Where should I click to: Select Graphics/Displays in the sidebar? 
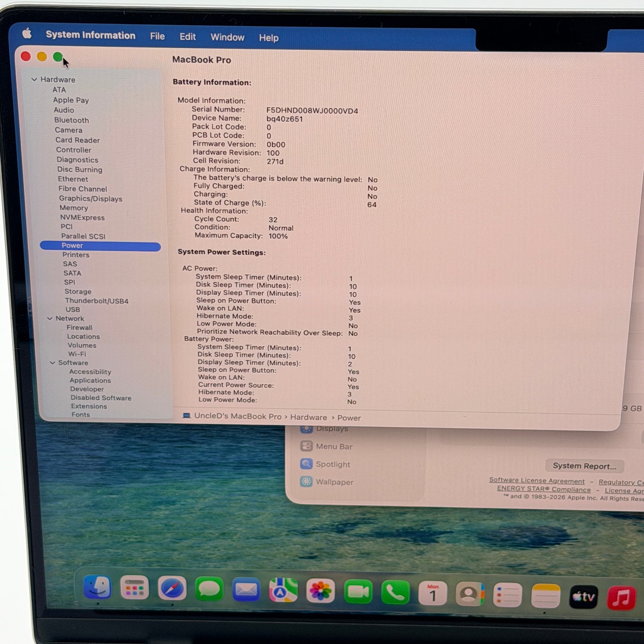tap(90, 199)
